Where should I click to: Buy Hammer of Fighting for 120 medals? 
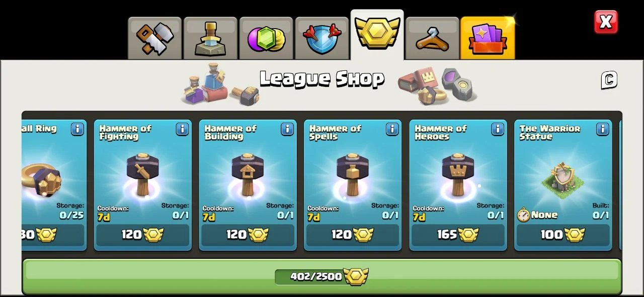pos(143,235)
